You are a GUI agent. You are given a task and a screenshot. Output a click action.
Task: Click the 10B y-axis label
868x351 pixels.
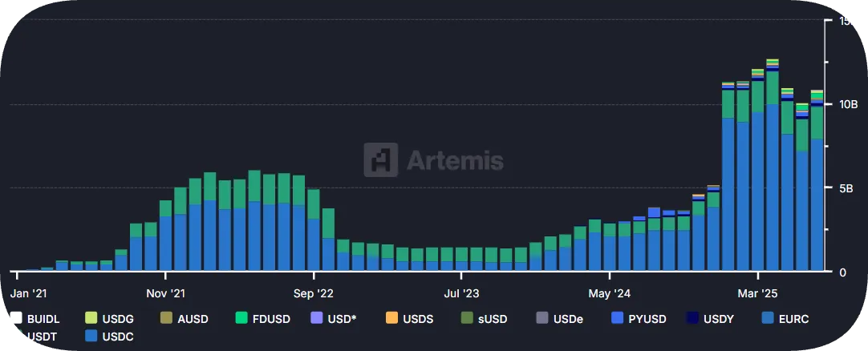tap(847, 105)
